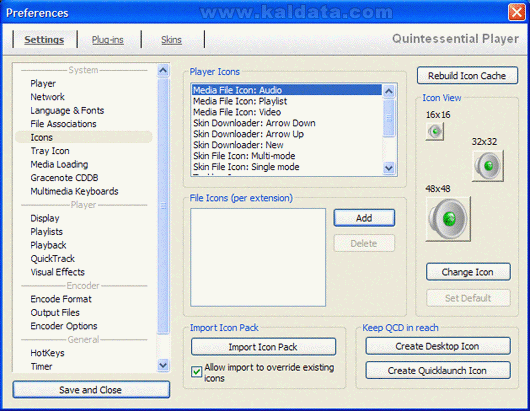Click the Player Icons list scrollbar thumb
This screenshot has width=530, height=411.
tap(389, 118)
